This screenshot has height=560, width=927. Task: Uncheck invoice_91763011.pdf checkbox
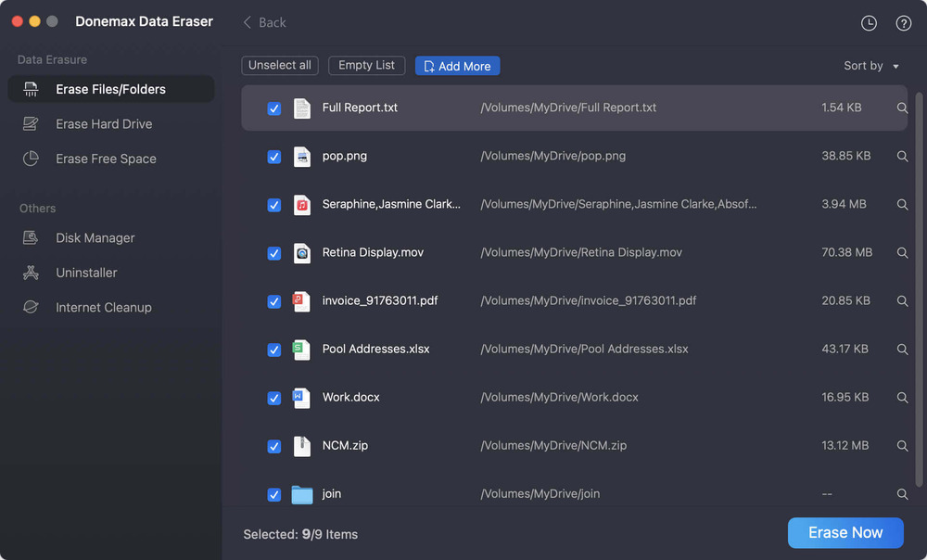pos(273,301)
